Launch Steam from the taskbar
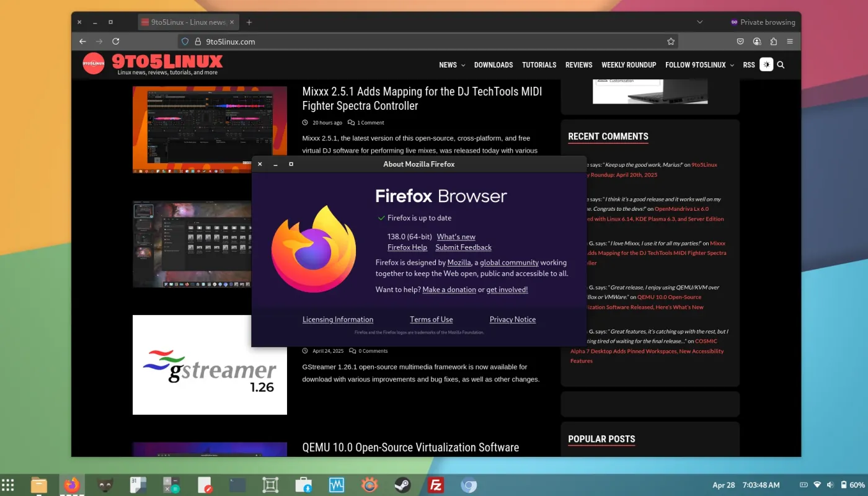The width and height of the screenshot is (868, 496). point(402,485)
